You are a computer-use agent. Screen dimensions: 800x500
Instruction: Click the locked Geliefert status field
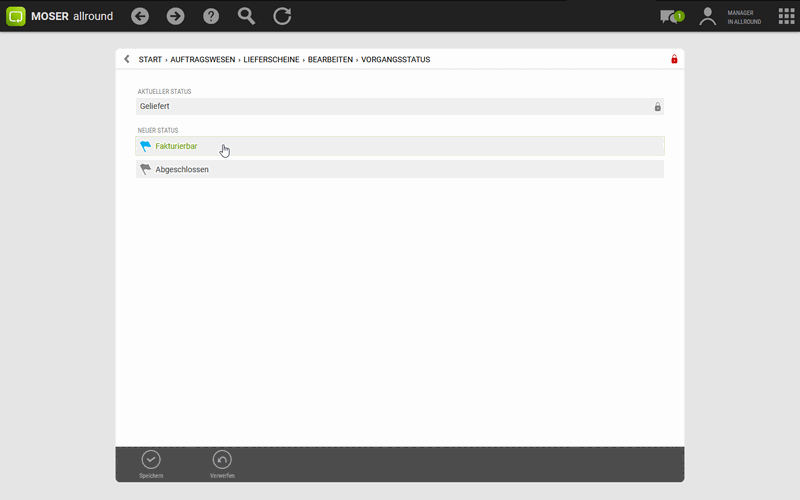(400, 106)
